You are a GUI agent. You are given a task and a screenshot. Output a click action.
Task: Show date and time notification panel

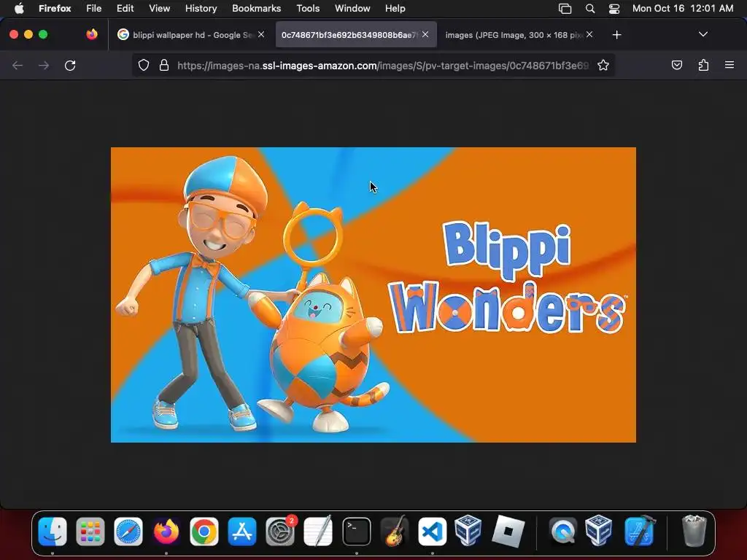[683, 9]
